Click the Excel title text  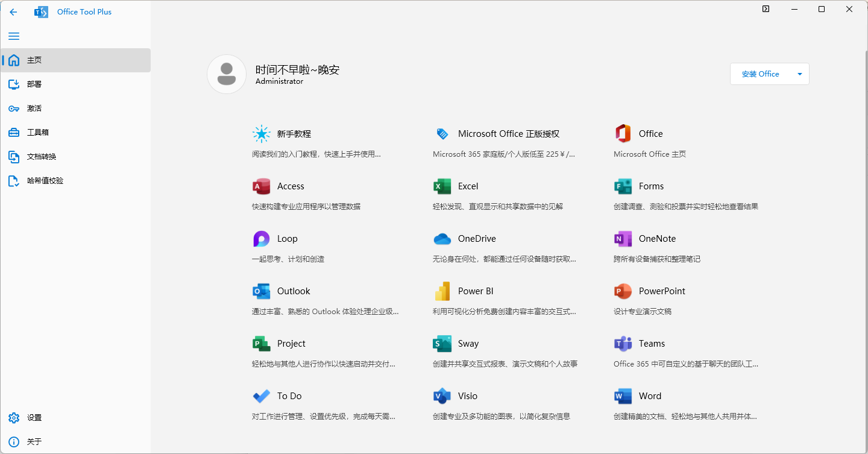pyautogui.click(x=468, y=186)
